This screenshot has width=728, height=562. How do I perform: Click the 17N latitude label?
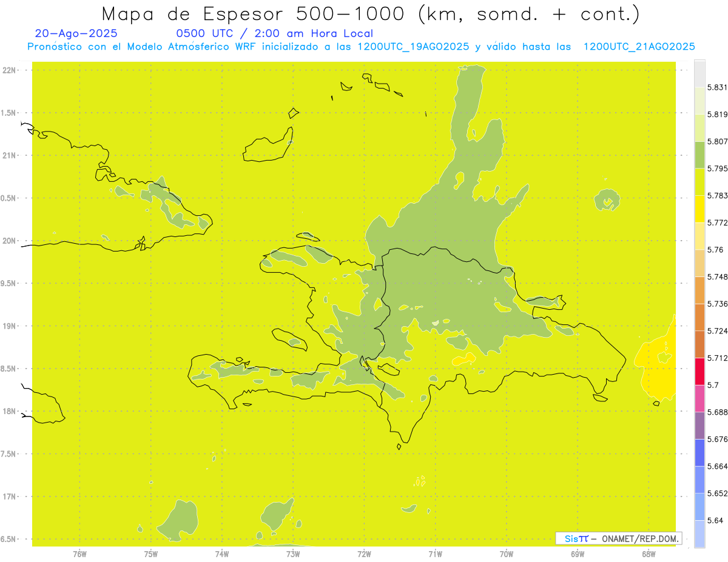(x=9, y=497)
